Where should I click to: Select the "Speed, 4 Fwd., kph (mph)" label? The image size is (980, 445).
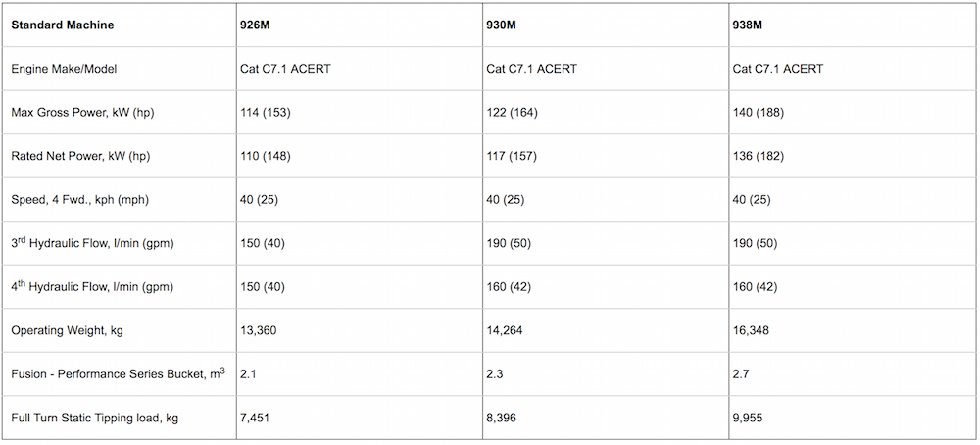pyautogui.click(x=81, y=200)
